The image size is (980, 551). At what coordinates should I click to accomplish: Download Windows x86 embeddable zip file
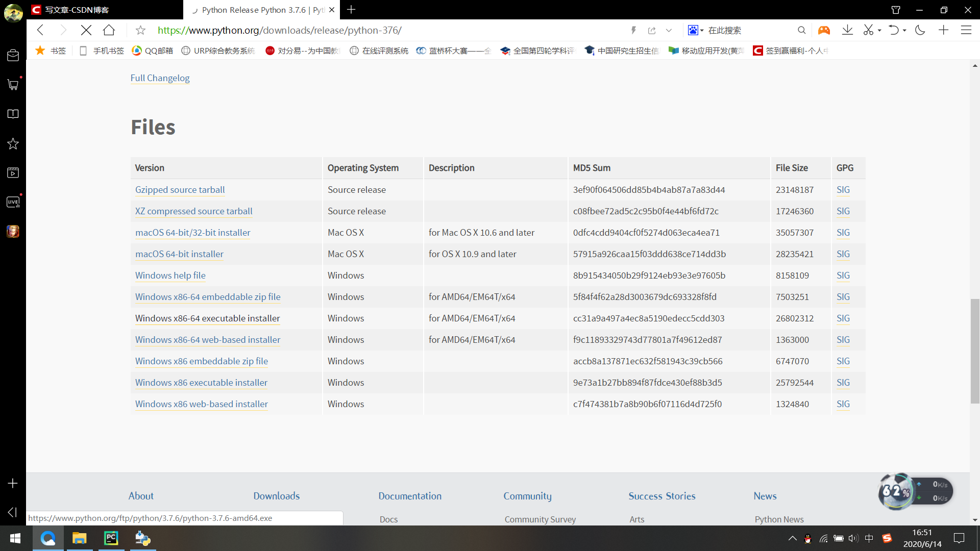201,361
